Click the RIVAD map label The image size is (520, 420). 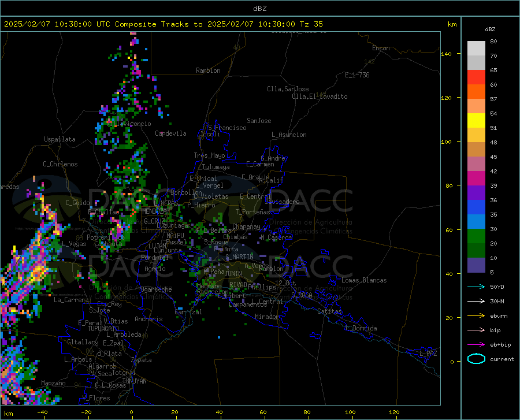tap(238, 285)
